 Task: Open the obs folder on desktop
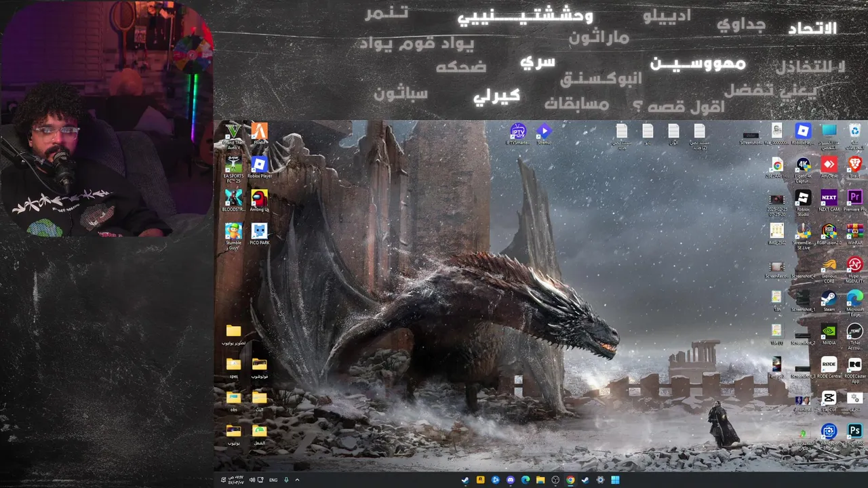[233, 401]
